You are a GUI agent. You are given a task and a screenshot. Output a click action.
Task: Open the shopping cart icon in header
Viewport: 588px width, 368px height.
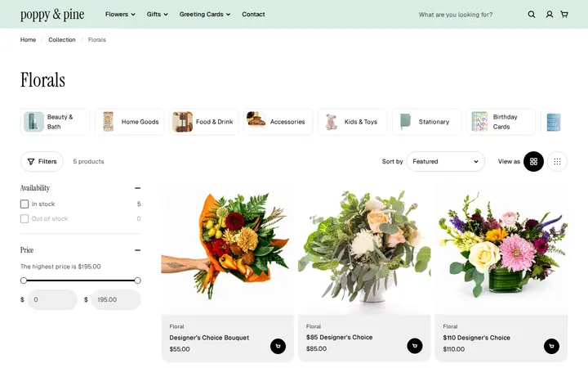[564, 14]
